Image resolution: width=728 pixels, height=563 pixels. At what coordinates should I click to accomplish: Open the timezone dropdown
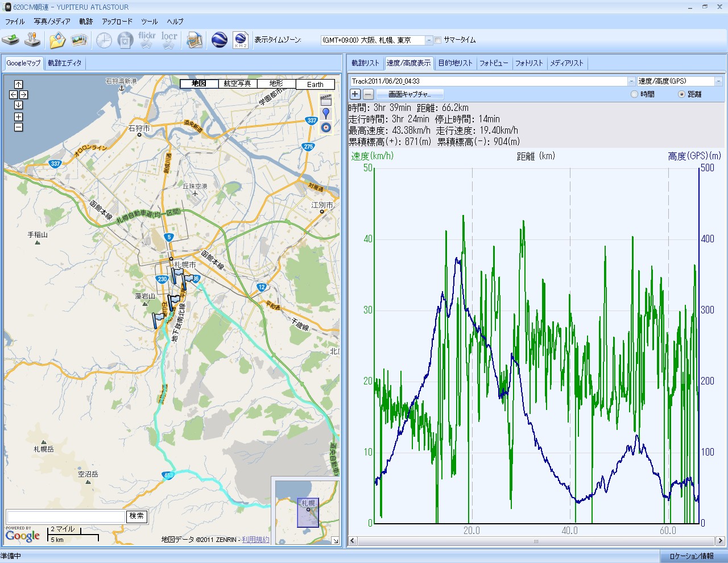click(x=429, y=40)
